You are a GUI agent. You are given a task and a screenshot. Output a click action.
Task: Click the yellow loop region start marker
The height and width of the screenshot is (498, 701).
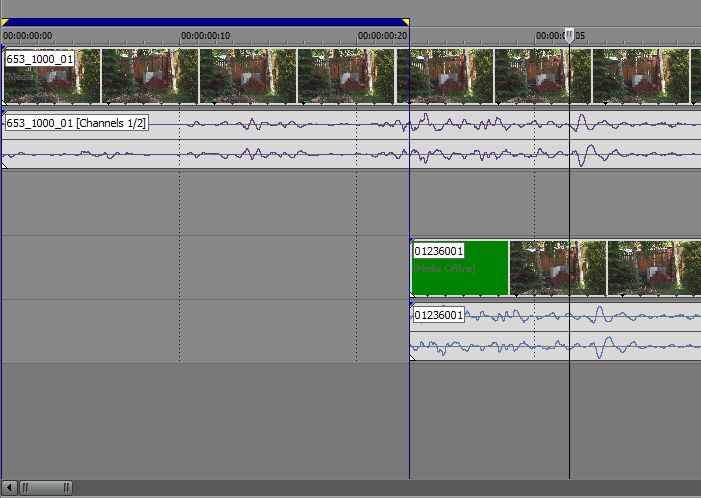click(x=4, y=21)
